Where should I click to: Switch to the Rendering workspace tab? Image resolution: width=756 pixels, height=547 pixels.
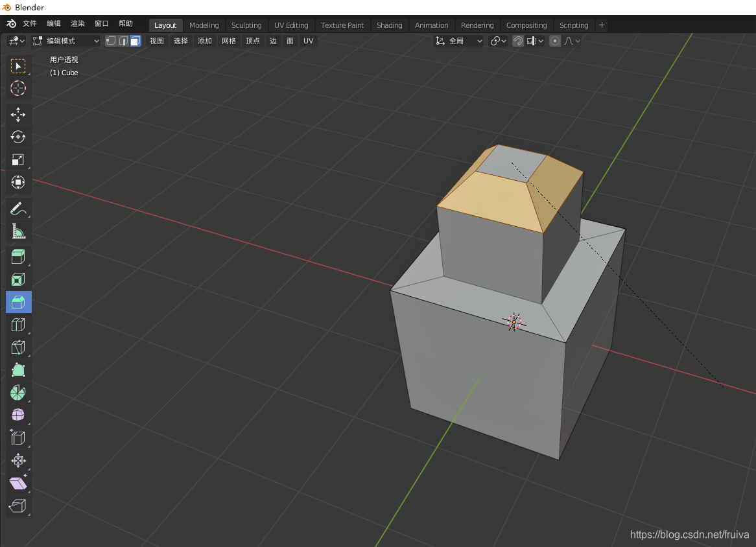tap(477, 25)
